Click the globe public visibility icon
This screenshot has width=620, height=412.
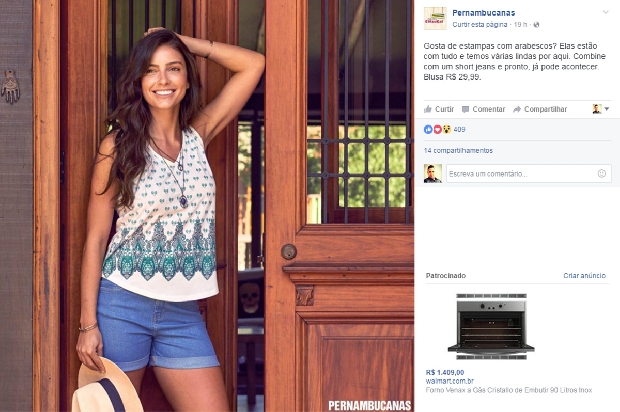536,25
